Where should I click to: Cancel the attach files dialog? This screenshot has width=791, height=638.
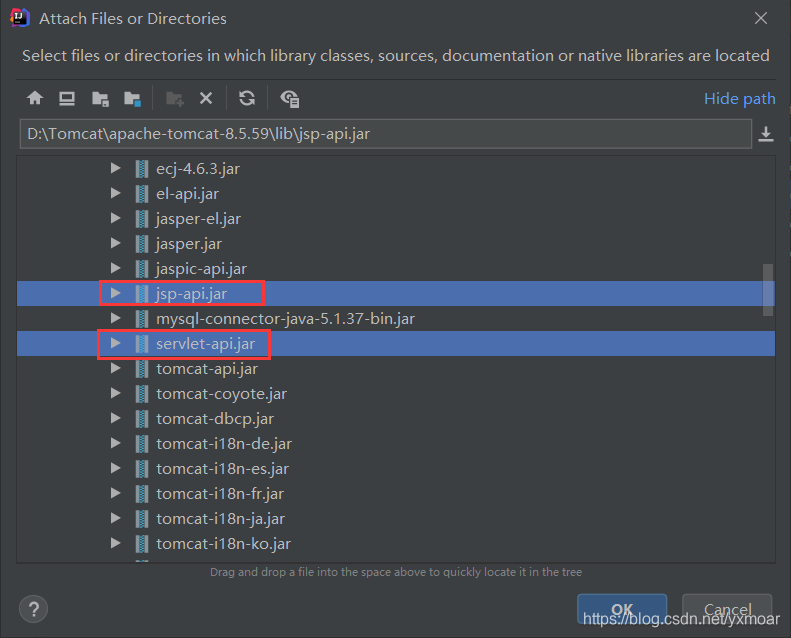727,609
